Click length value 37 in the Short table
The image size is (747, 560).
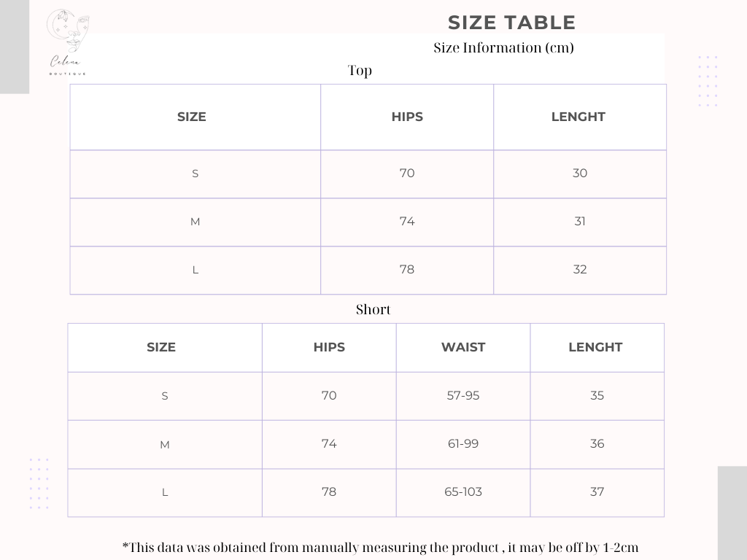[597, 491]
